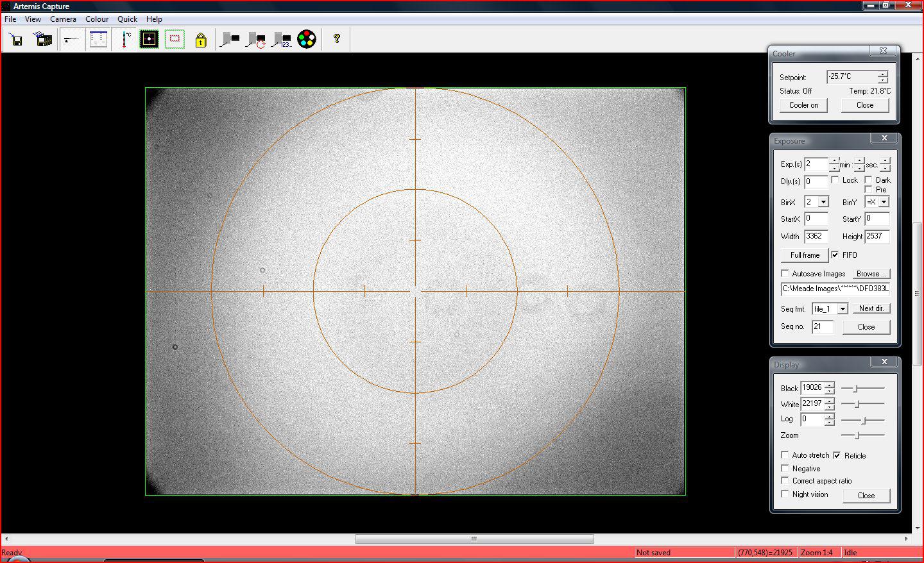Click the Seq no. input field

pos(823,326)
